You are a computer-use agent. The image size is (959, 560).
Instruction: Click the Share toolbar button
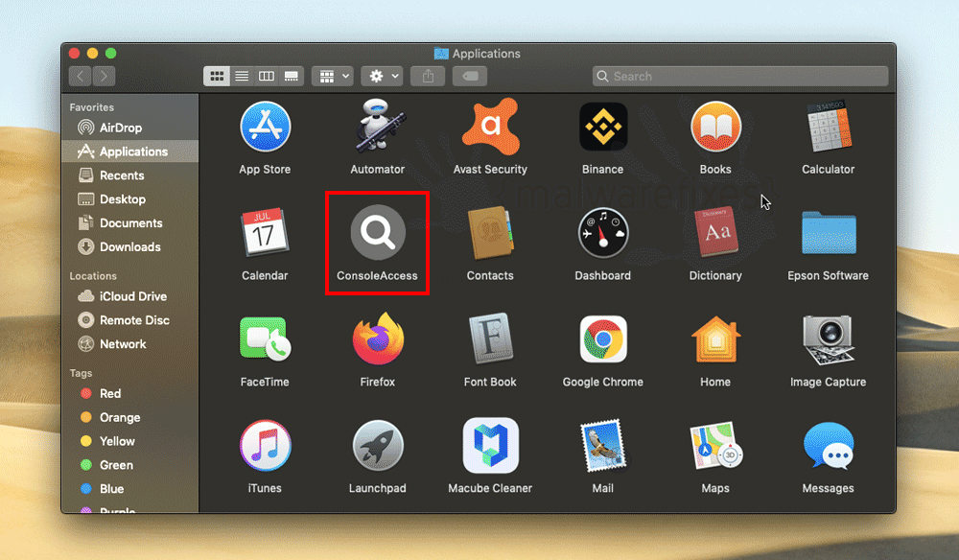tap(428, 77)
